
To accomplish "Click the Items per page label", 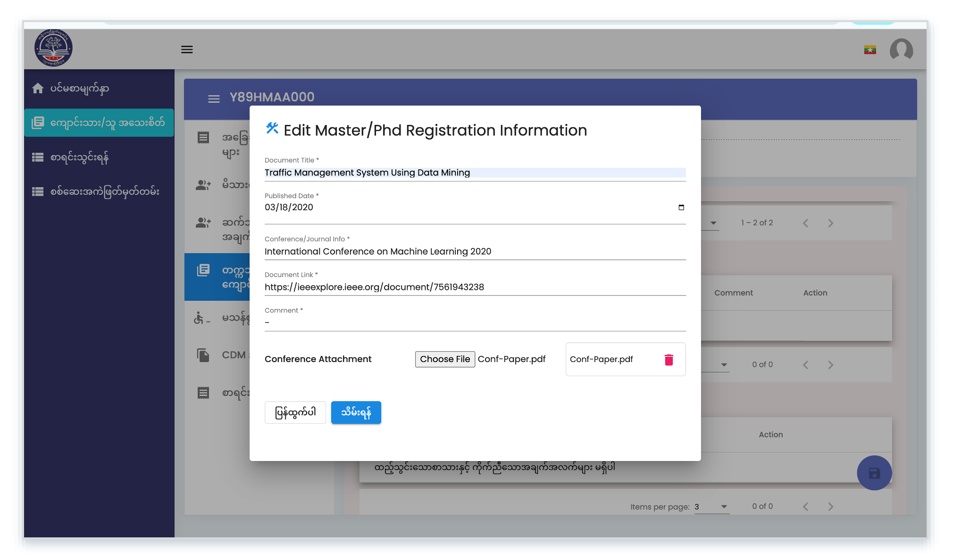I will (660, 507).
